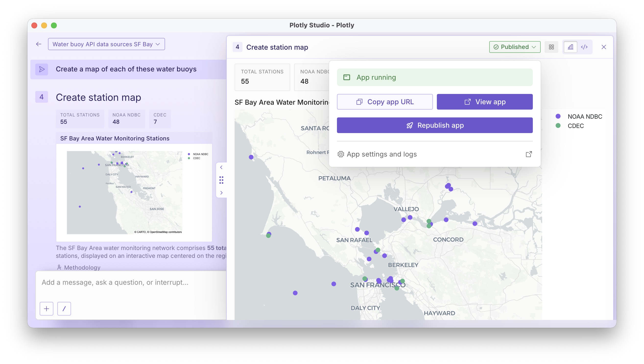Open the Published status dropdown
This screenshot has width=644, height=364.
[515, 47]
